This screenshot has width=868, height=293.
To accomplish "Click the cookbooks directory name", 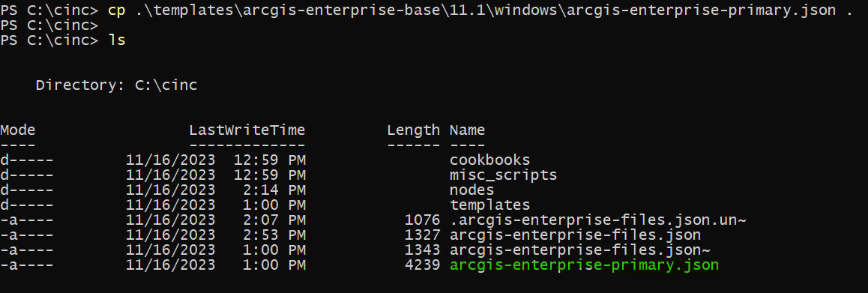I will tap(490, 160).
